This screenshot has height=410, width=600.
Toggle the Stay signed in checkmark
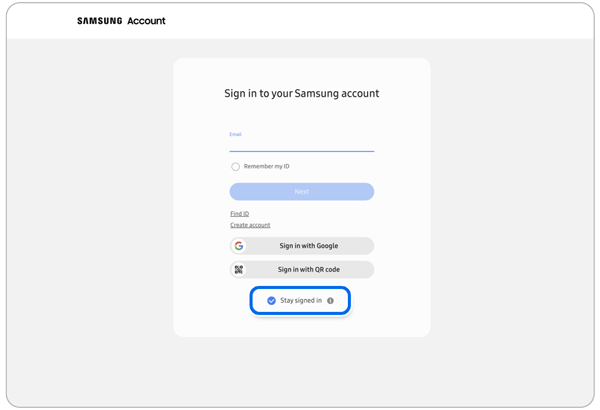click(271, 301)
